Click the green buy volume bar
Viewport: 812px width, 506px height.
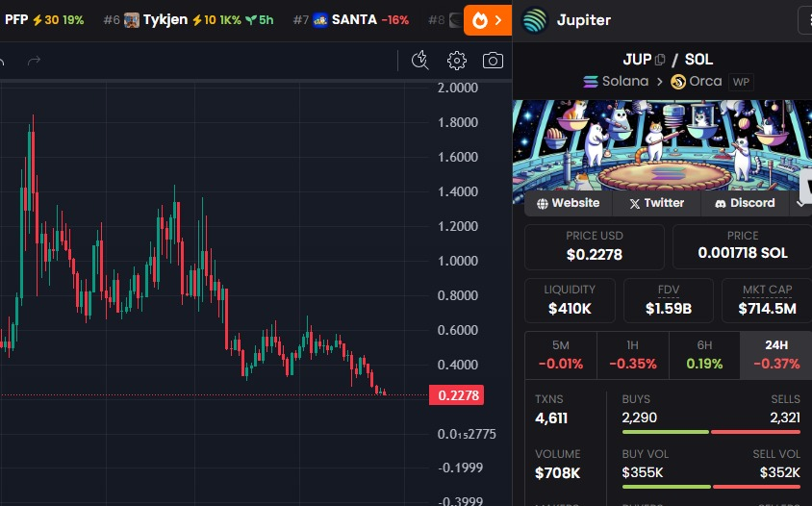click(x=667, y=487)
